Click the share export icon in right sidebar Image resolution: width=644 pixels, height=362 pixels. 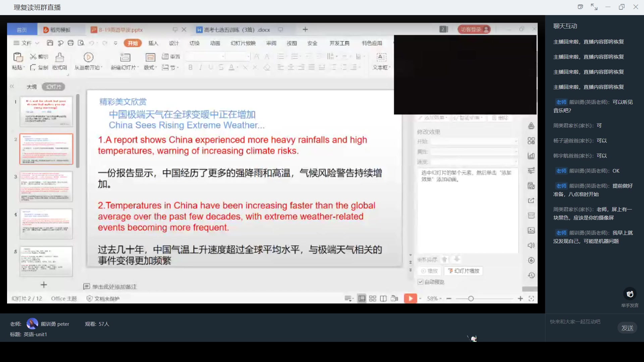tap(531, 200)
